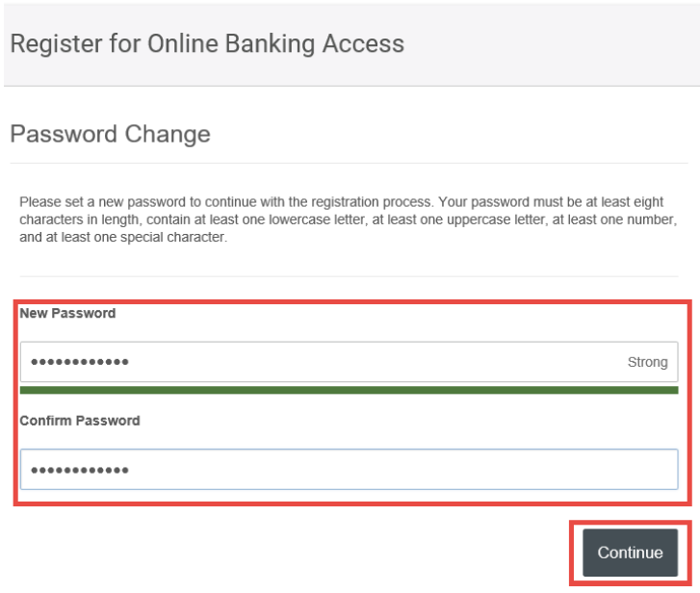Click the masked dots in Confirm Password
This screenshot has width=700, height=593.
click(80, 471)
